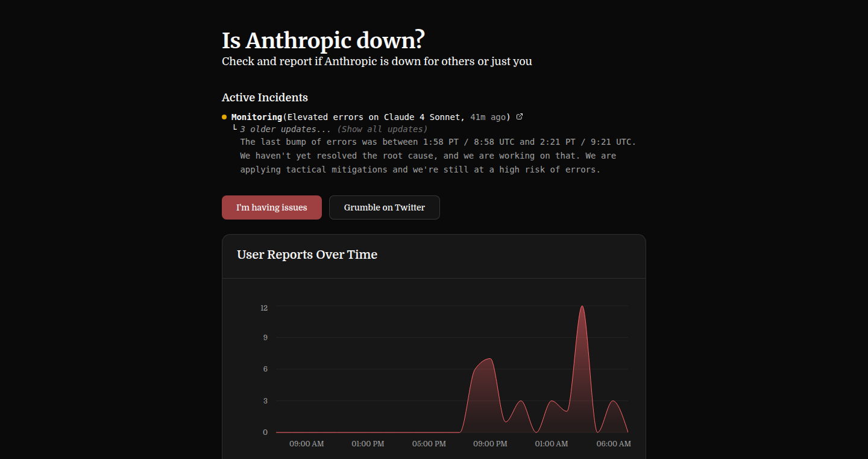The width and height of the screenshot is (868, 459).
Task: Click the chart's highest peak at 12
Action: [x=582, y=306]
